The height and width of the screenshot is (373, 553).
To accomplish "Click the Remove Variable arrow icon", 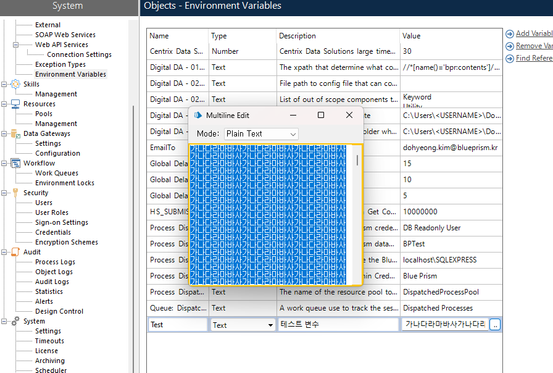I will (510, 46).
